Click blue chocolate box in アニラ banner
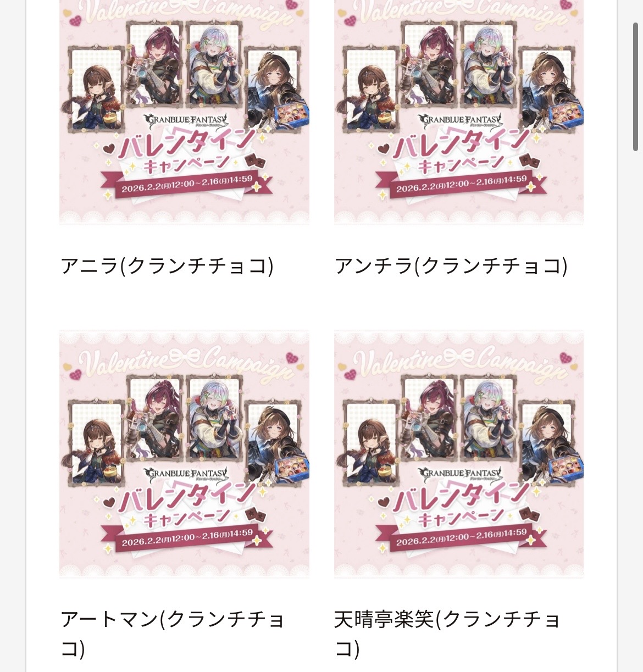 pyautogui.click(x=291, y=116)
